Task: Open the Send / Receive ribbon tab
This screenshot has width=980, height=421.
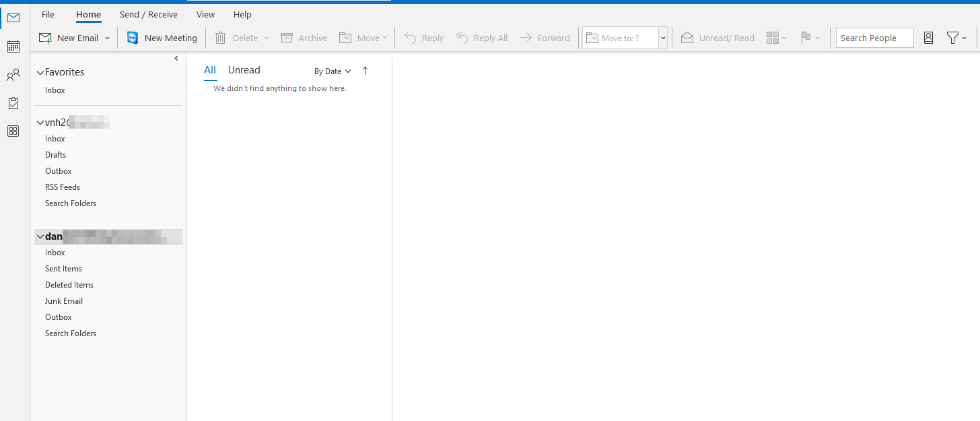Action: pyautogui.click(x=149, y=14)
